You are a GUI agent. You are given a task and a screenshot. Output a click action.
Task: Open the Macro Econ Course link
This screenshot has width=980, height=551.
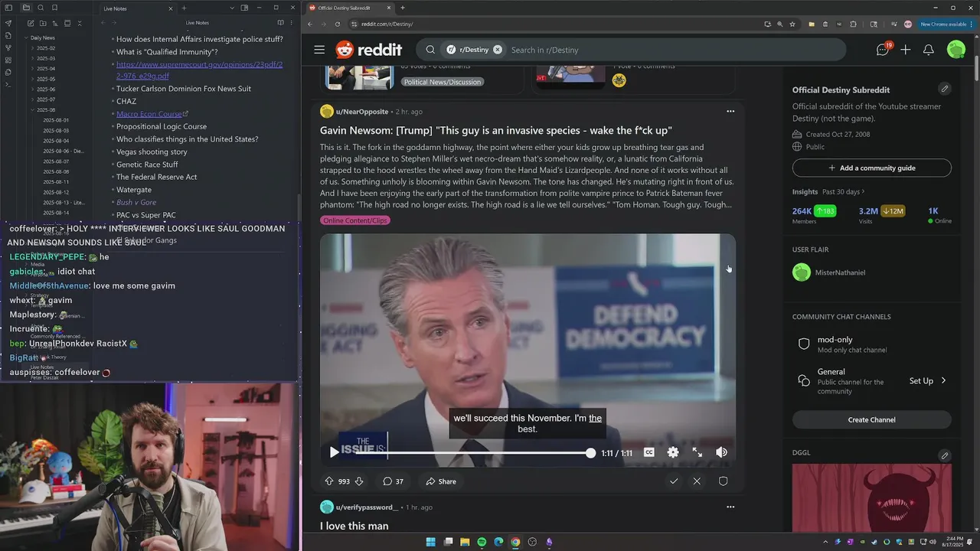(149, 114)
